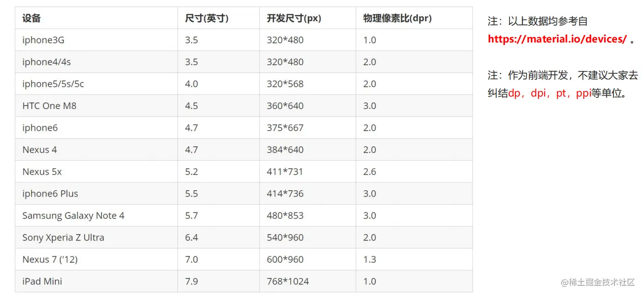Click the Nexus 4 device cell

(x=40, y=150)
